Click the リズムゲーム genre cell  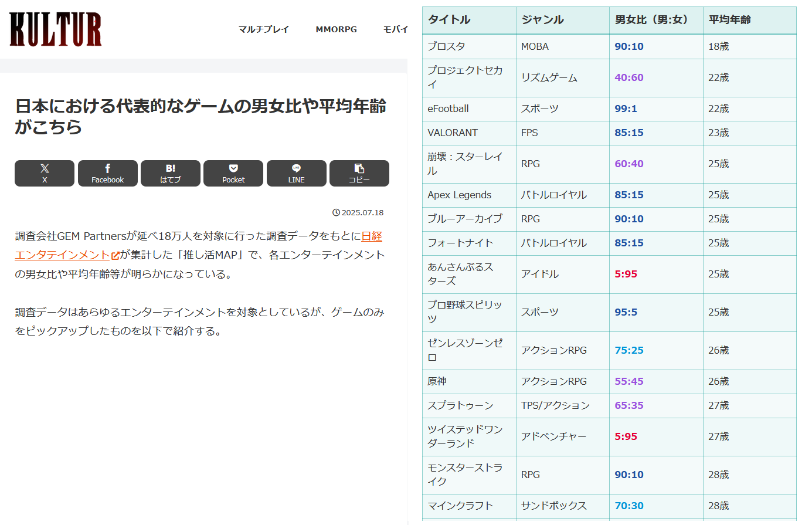point(563,77)
